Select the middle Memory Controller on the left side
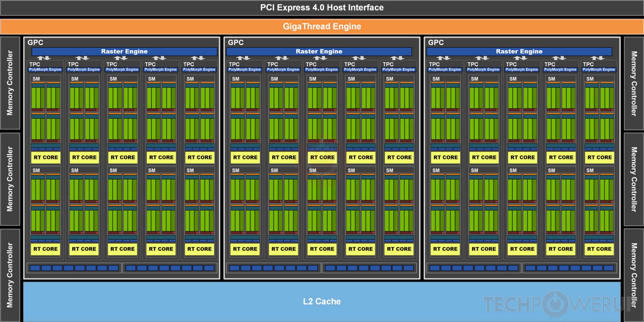This screenshot has width=644, height=322. (10, 179)
